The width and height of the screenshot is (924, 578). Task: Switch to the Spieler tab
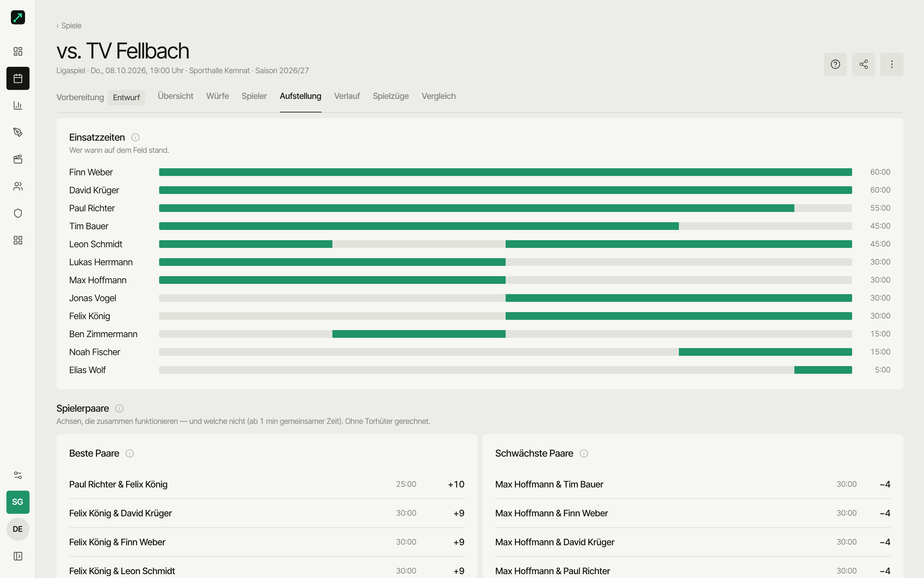(x=254, y=96)
